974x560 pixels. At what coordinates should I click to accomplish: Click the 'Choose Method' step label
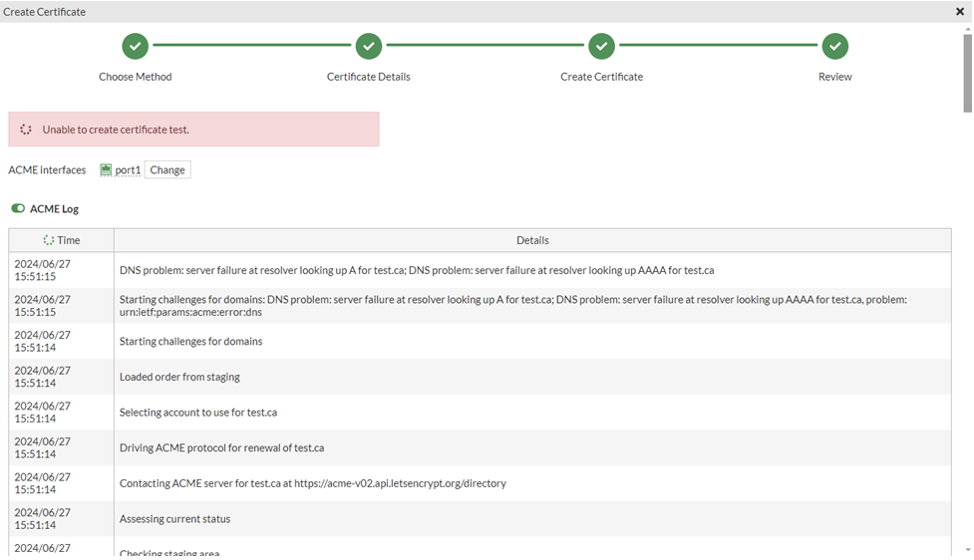[135, 77]
